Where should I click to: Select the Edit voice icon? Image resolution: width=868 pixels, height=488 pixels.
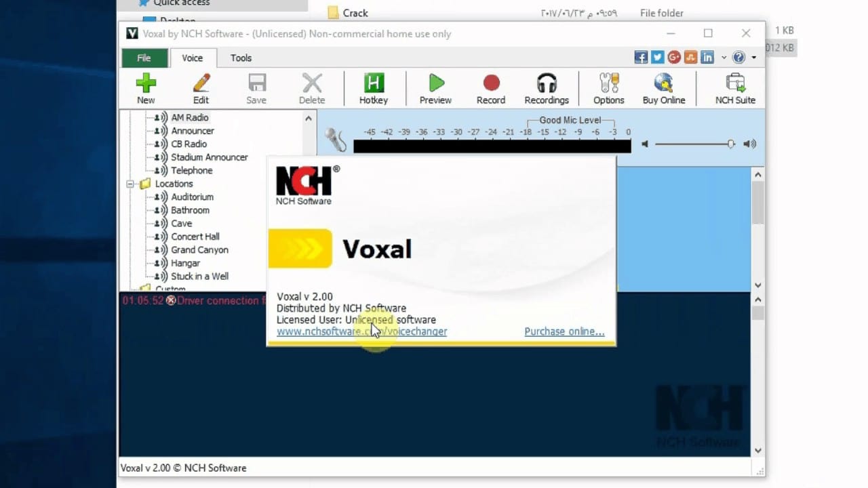[x=201, y=88]
